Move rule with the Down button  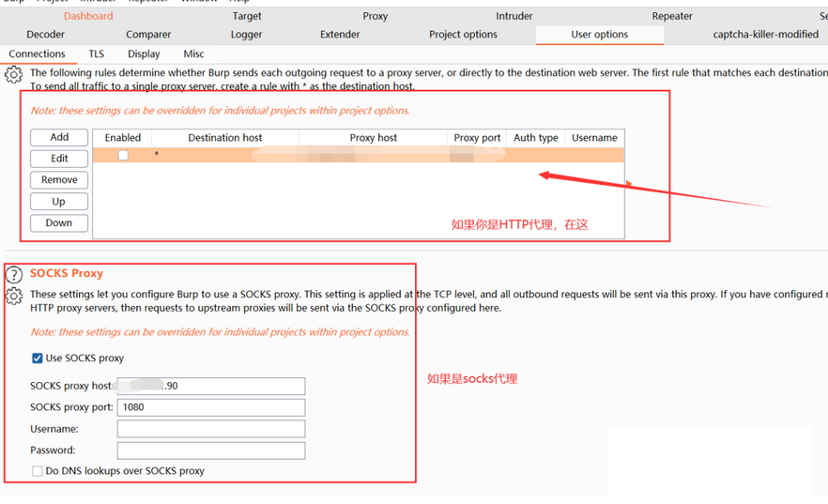(x=59, y=222)
